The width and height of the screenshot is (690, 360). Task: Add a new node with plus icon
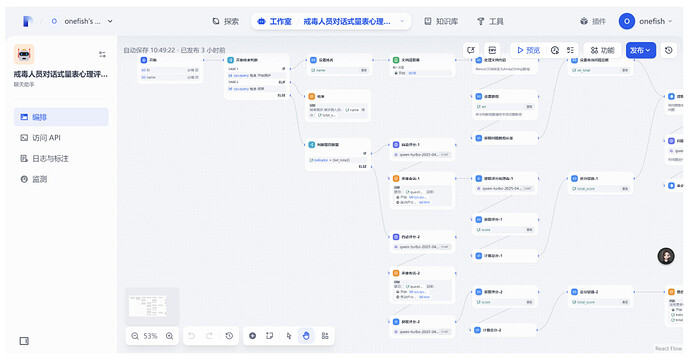pyautogui.click(x=253, y=336)
